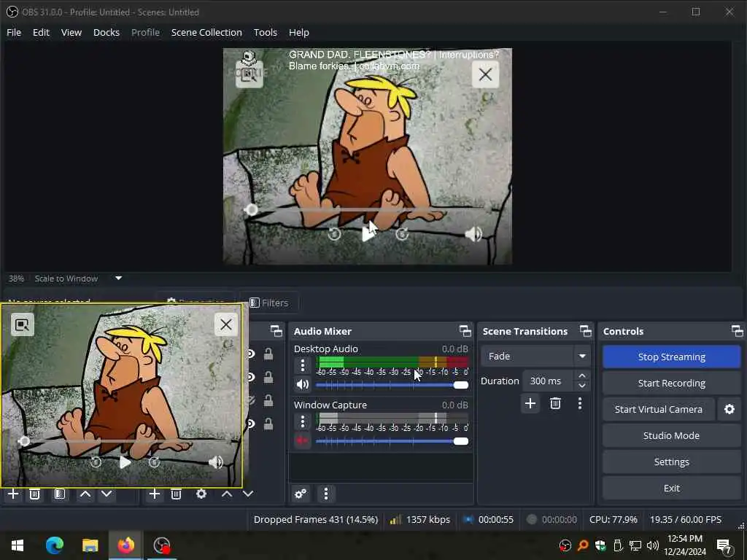Open the Tools menu
This screenshot has height=560, width=747.
point(266,32)
